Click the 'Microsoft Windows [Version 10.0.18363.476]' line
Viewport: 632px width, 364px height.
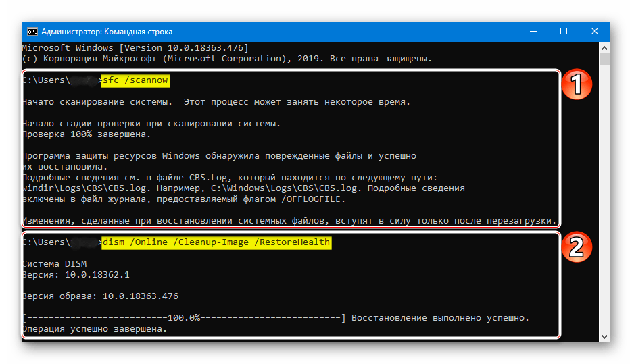click(x=135, y=48)
